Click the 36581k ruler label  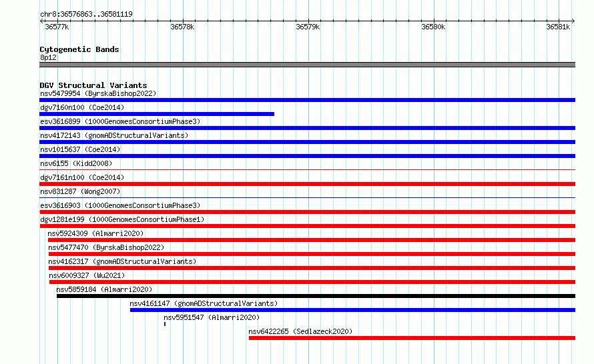(558, 27)
